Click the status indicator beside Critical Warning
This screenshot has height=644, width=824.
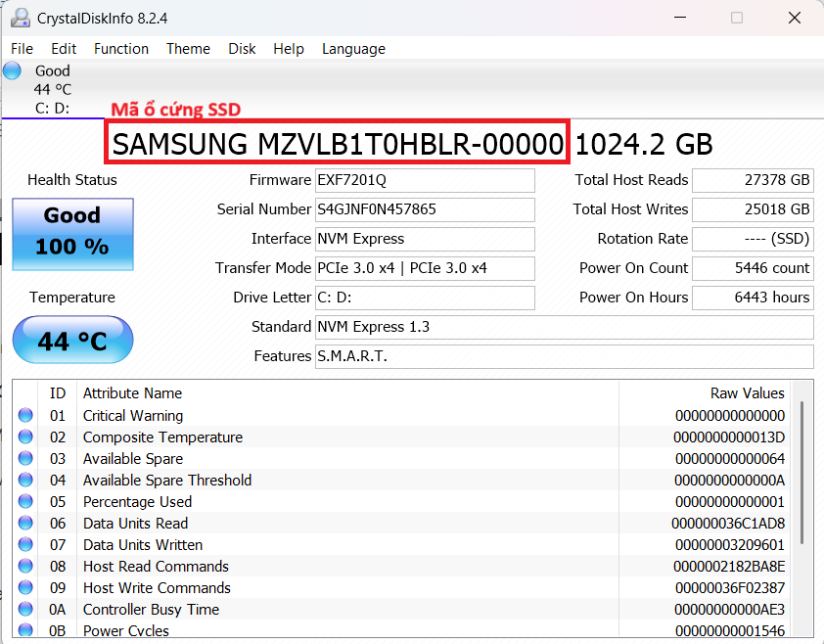tap(23, 415)
